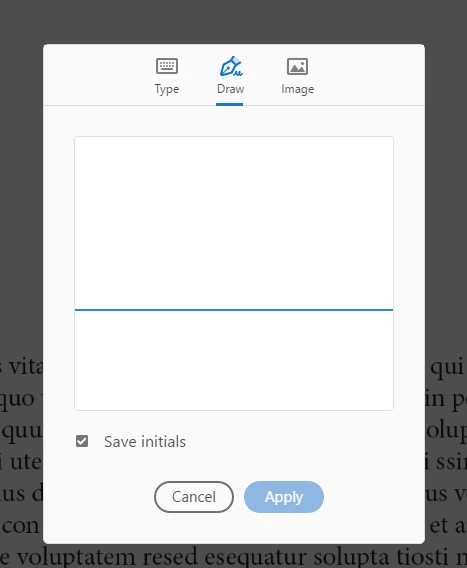Select the keyboard icon for Type

[167, 66]
